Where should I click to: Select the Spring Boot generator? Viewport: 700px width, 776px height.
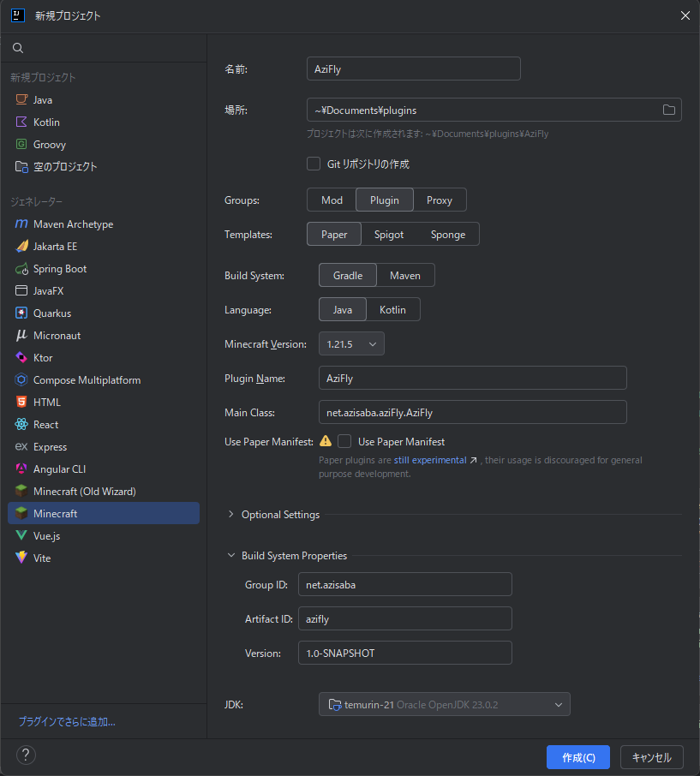[59, 269]
